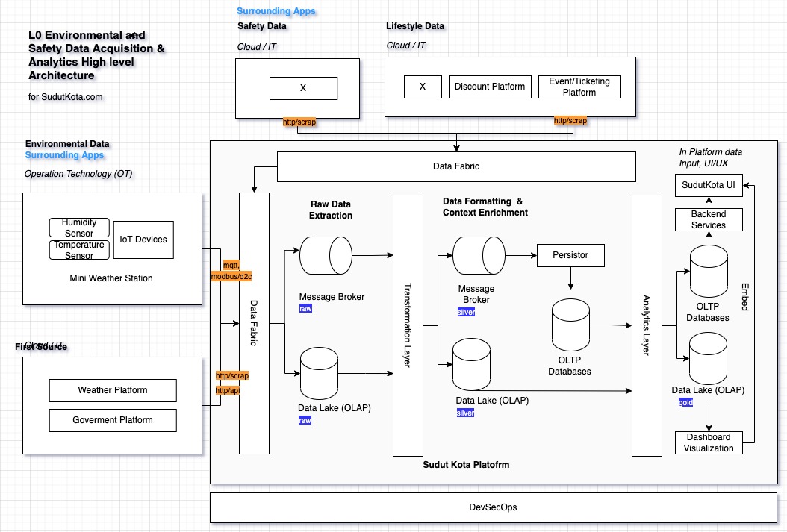Click Cloud / IT label under Lifestyle Data
The height and width of the screenshot is (532, 787).
point(406,46)
